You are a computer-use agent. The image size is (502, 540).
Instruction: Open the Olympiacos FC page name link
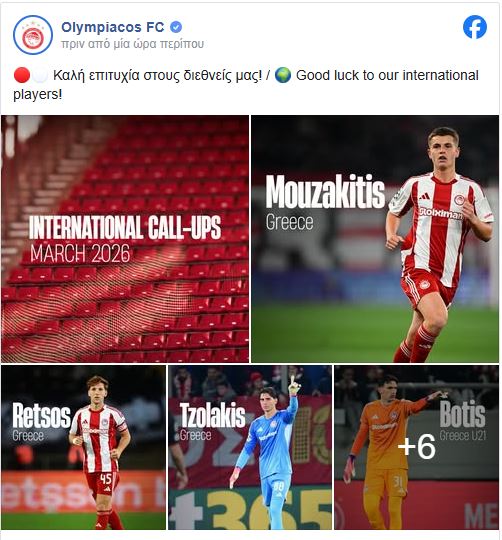point(113,27)
